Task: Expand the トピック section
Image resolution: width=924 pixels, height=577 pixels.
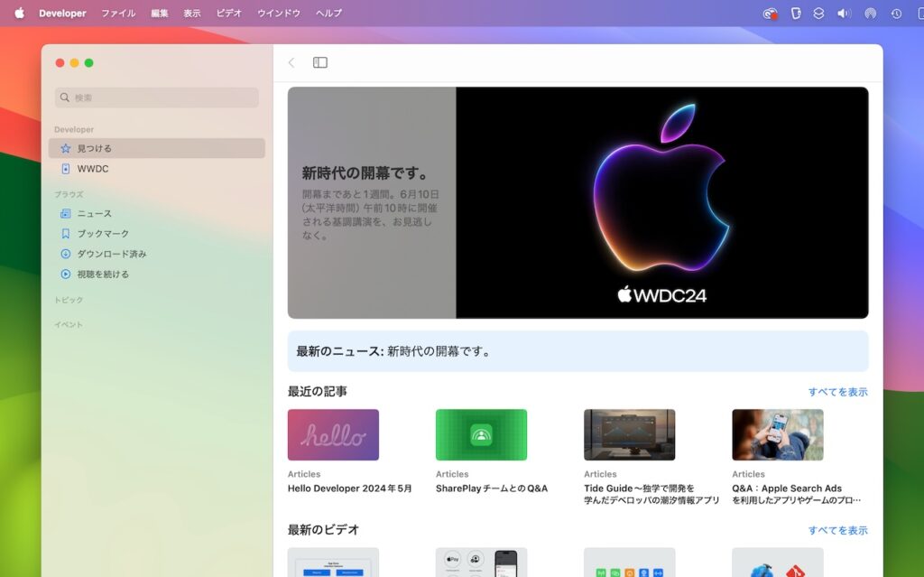Action: pos(67,299)
